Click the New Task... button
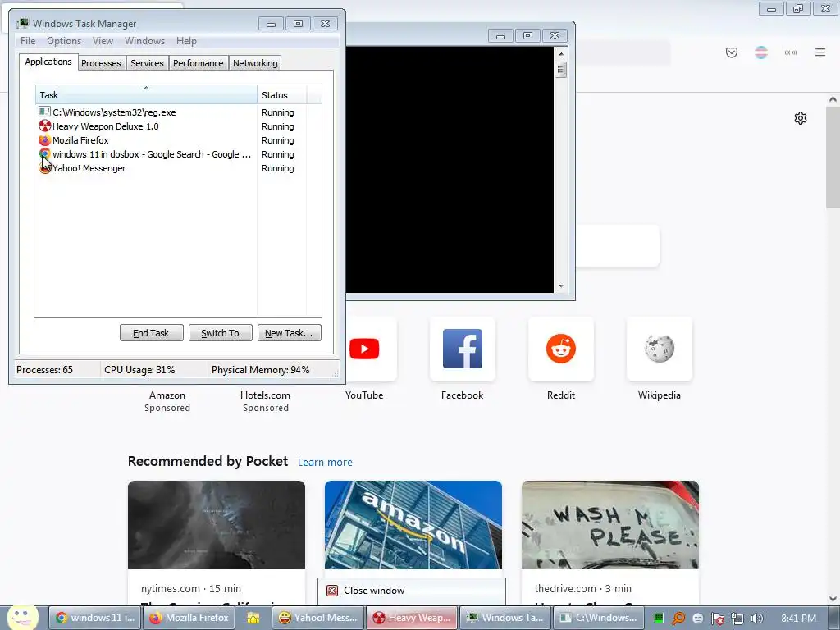840x630 pixels. point(290,333)
